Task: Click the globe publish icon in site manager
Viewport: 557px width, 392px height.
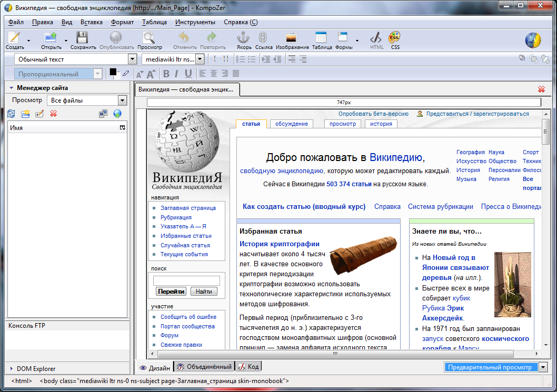Action: [x=117, y=114]
